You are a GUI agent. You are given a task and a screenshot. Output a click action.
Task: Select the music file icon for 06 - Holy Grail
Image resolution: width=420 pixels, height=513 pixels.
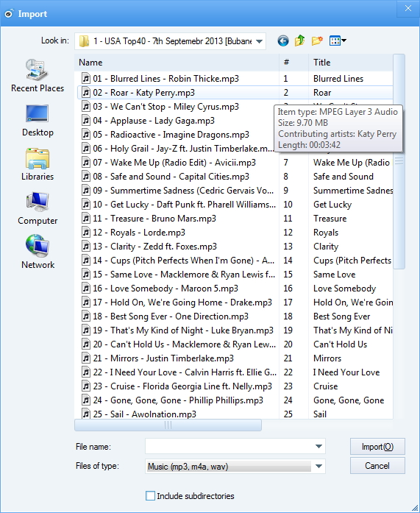click(86, 149)
